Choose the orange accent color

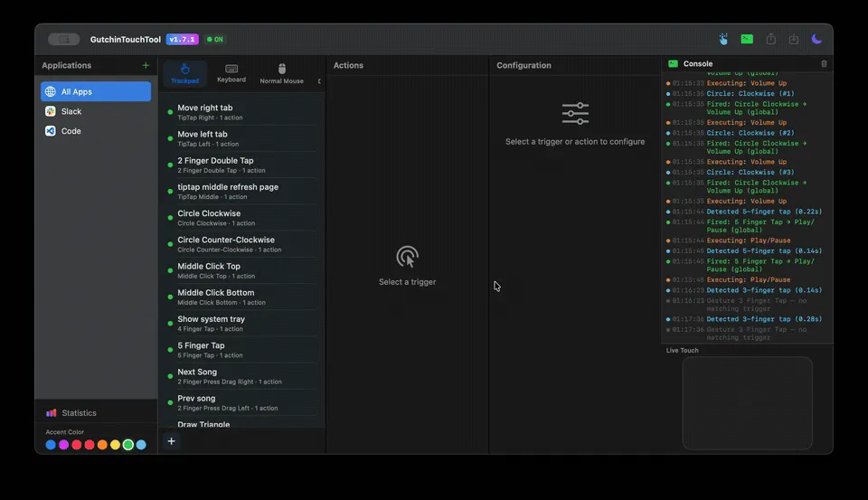[102, 445]
